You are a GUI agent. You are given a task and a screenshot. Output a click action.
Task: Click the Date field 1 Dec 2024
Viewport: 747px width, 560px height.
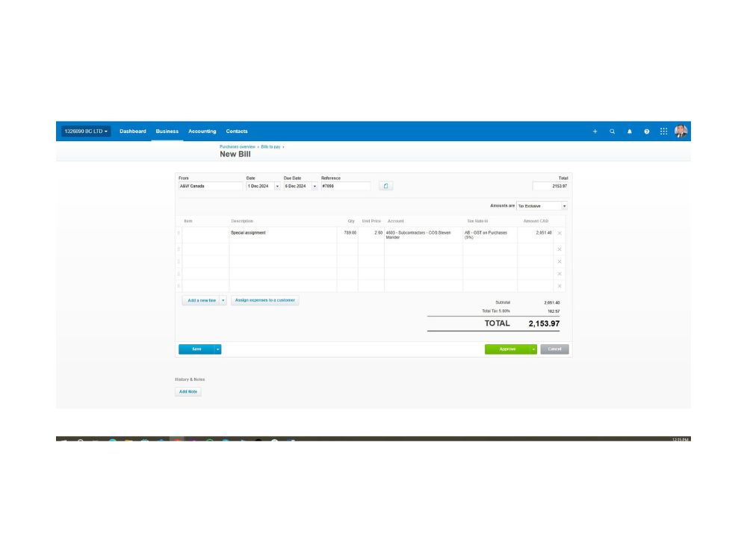click(x=260, y=186)
